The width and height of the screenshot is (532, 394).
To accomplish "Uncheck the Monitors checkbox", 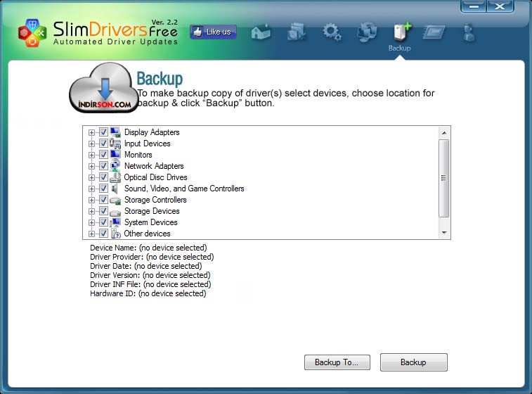I will [103, 155].
